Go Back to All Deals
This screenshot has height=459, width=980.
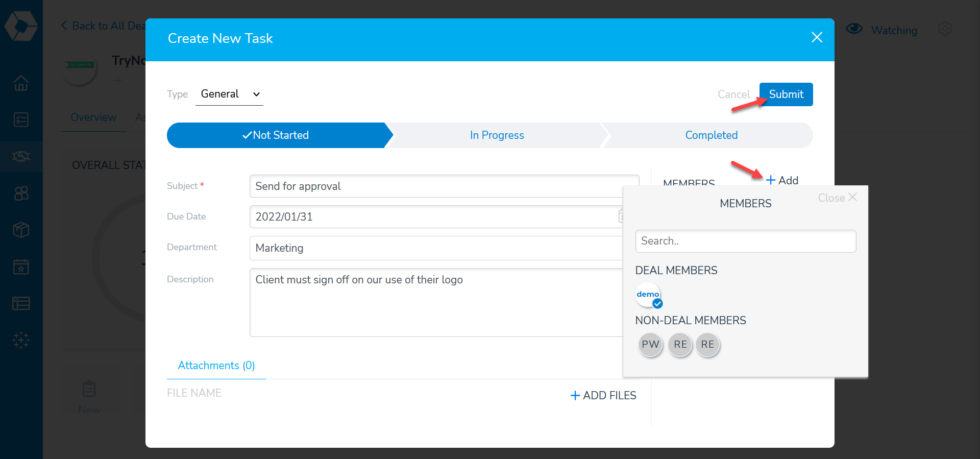pyautogui.click(x=104, y=26)
